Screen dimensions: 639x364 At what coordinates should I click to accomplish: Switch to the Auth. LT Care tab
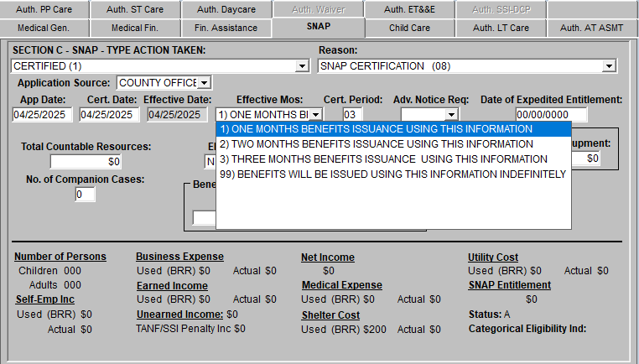[x=501, y=29]
